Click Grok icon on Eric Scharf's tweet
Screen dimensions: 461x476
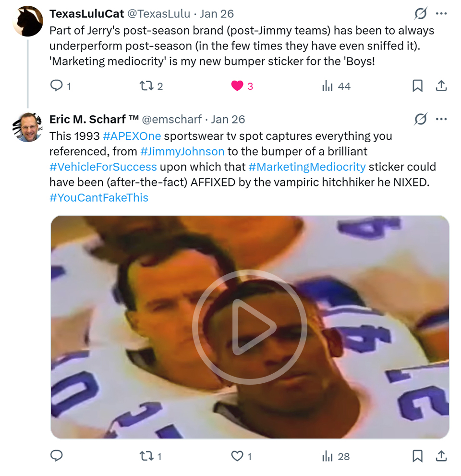pos(421,119)
